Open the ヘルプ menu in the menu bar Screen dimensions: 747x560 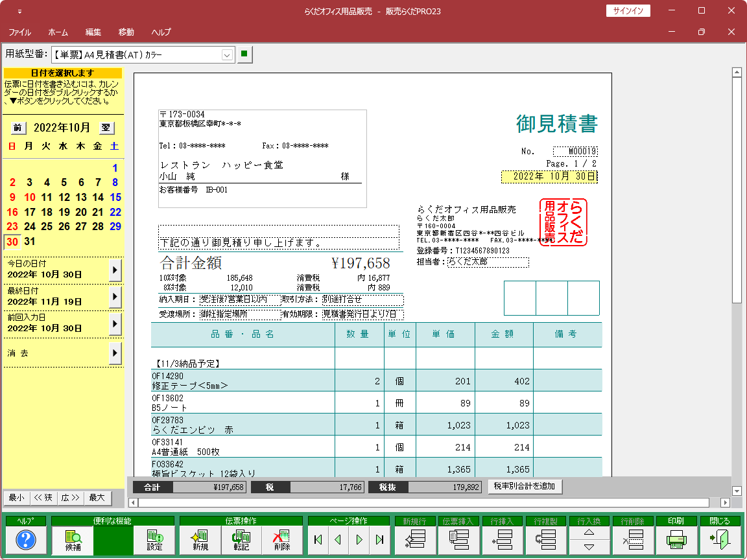[x=161, y=32]
